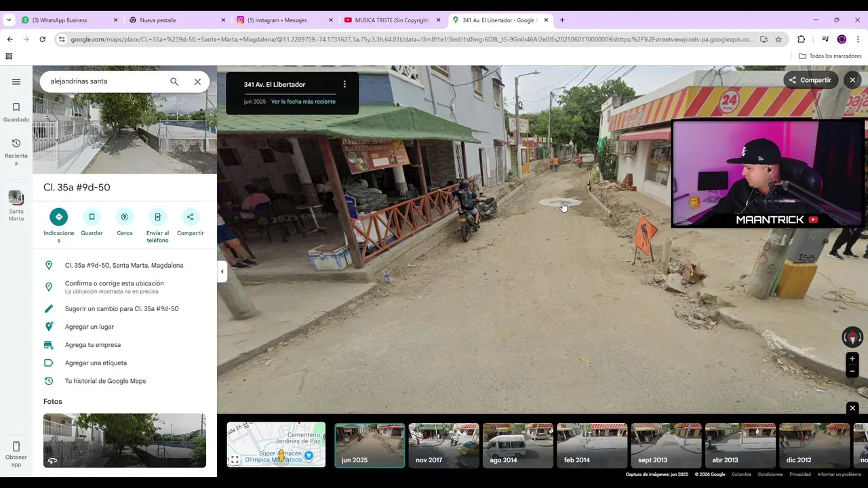Click the browser back arrow
This screenshot has width=868, height=488.
click(9, 39)
